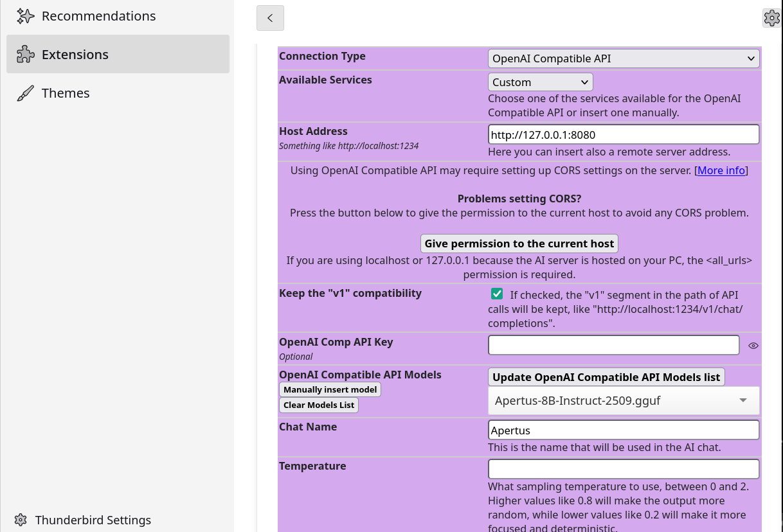Screen dimensions: 783x532
Task: Click the Host Address label
Action: coord(313,131)
